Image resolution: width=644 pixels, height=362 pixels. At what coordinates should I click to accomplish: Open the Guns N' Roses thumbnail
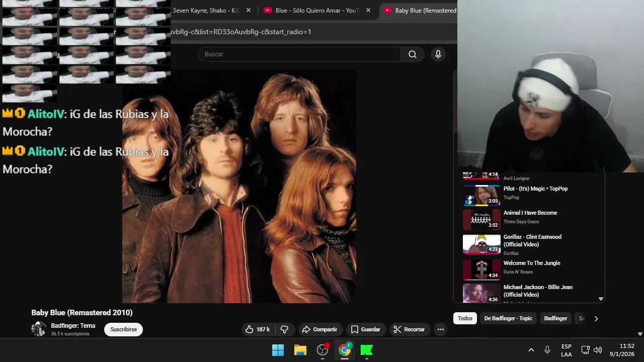point(481,270)
